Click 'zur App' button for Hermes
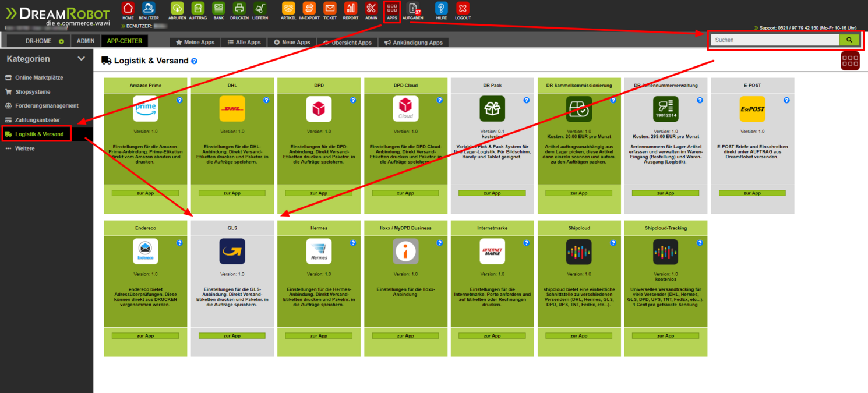Screen dimensions: 868x393 click(x=319, y=336)
